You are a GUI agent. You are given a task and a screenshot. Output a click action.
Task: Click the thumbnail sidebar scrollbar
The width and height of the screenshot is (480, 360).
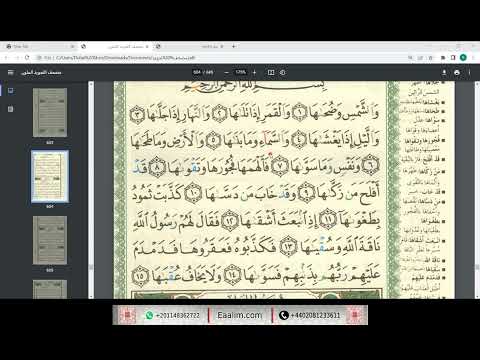[x=91, y=190]
